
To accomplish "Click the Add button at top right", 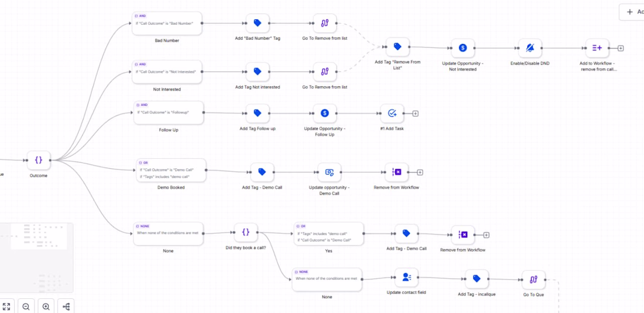I will pos(632,12).
